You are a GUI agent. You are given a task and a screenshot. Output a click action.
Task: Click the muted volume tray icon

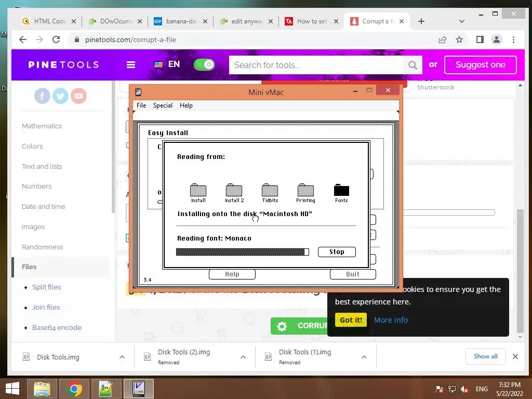click(464, 389)
